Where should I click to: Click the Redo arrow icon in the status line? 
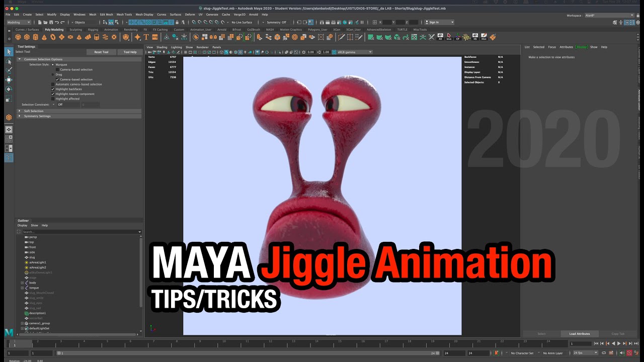coord(62,22)
